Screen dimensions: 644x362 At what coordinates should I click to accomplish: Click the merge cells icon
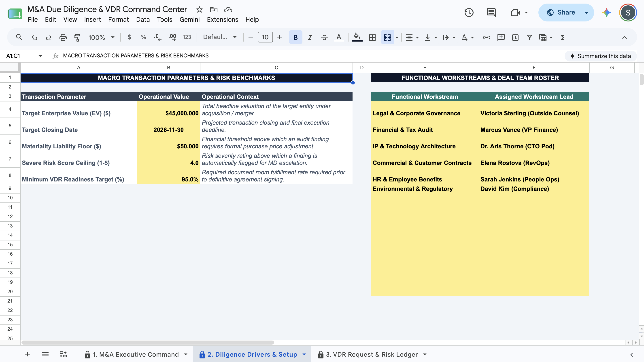click(x=387, y=38)
